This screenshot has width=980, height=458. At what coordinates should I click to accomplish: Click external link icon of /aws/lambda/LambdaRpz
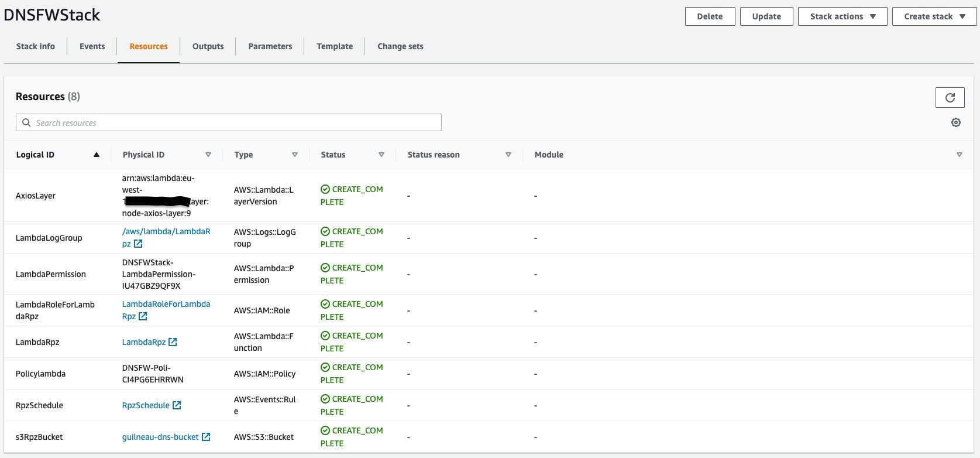pos(138,244)
